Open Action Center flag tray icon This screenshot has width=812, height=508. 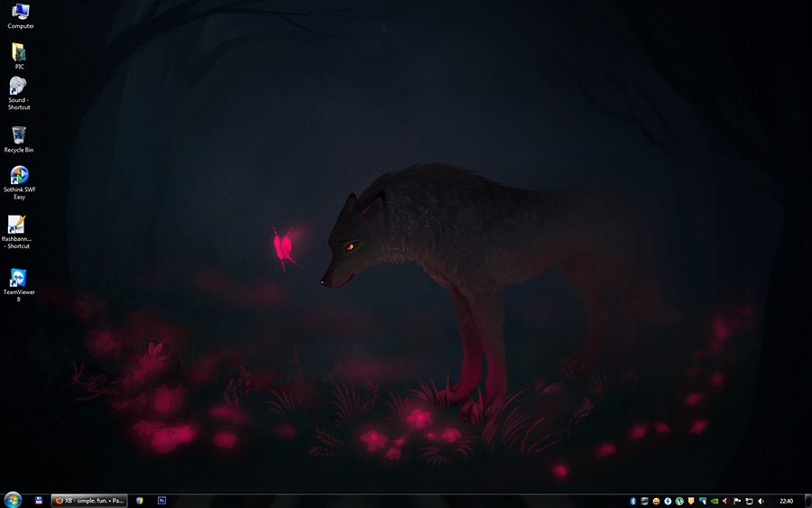[737, 501]
